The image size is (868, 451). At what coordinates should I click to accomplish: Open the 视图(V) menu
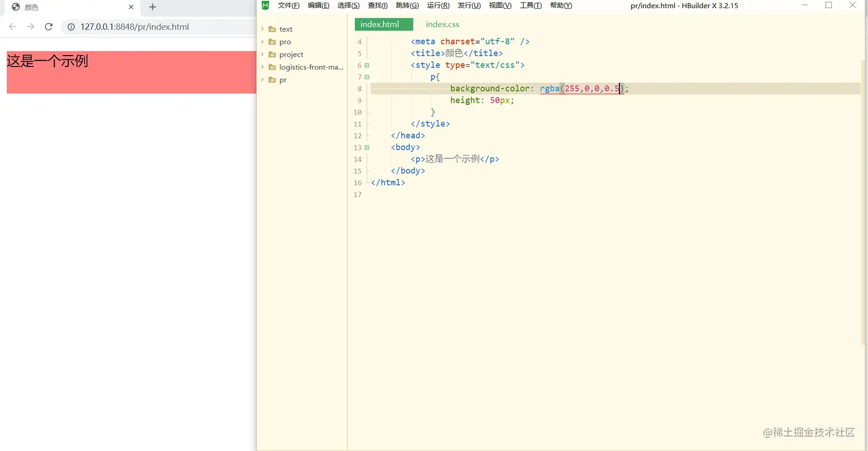(x=500, y=5)
